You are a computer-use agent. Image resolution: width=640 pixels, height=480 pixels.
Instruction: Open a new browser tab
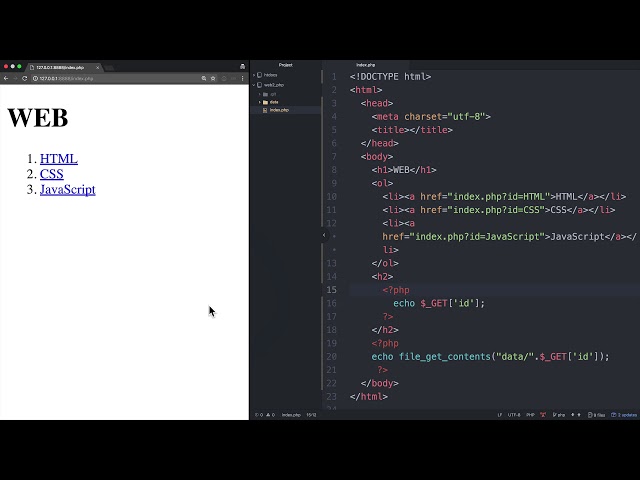109,67
